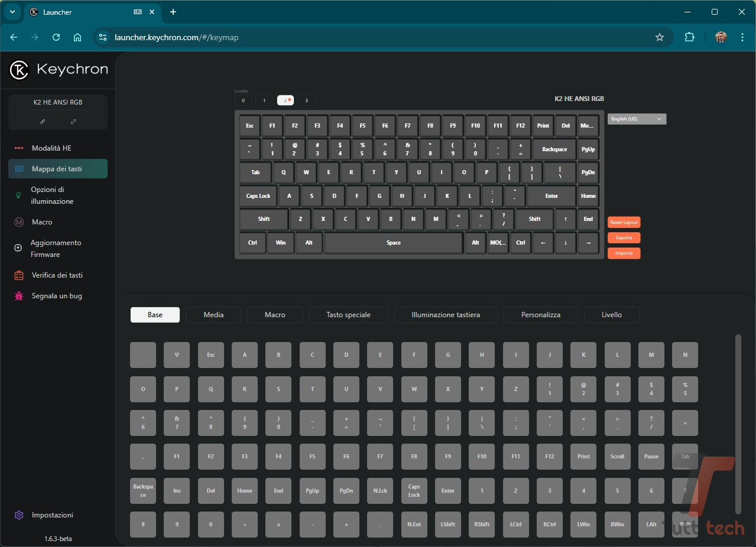Click the light bulb illumination options icon
This screenshot has height=547, width=756.
click(x=18, y=196)
